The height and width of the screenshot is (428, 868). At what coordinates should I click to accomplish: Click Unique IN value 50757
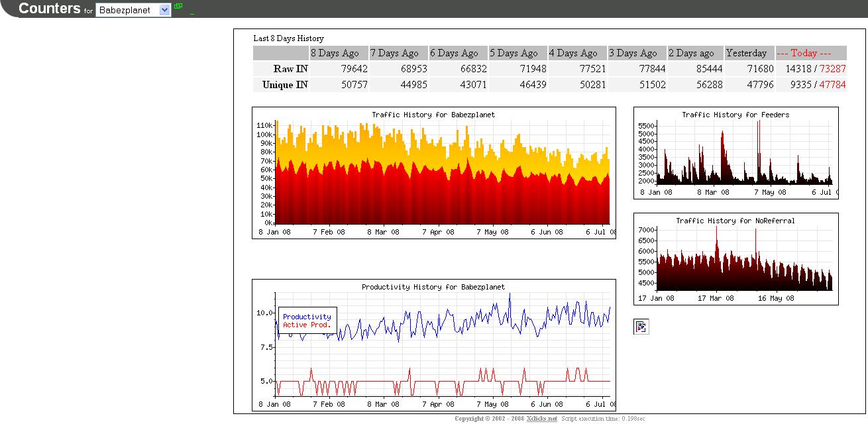[x=354, y=85]
